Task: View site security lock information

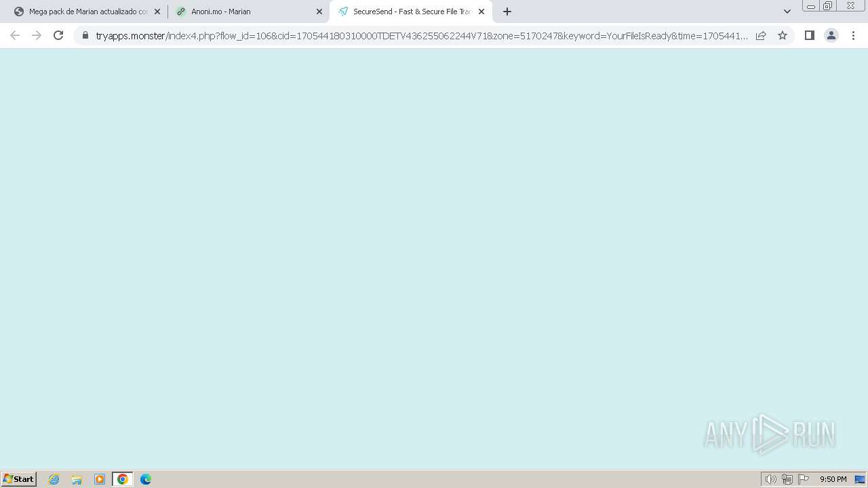Action: (85, 36)
